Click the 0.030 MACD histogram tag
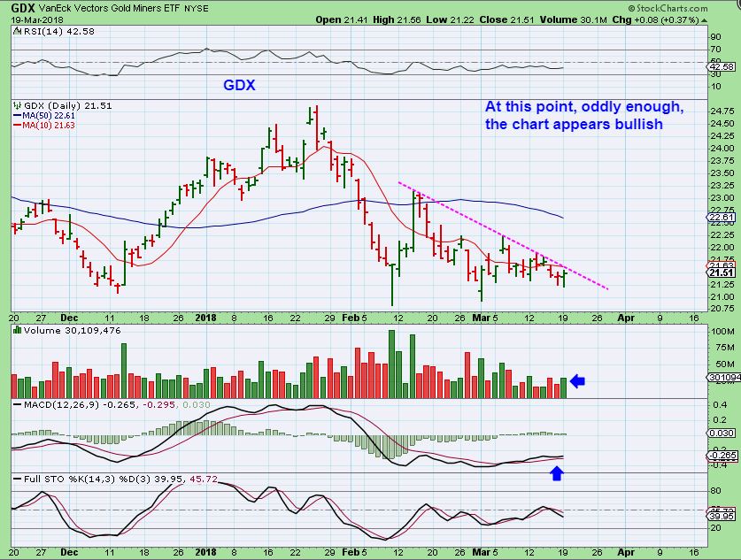 click(722, 433)
